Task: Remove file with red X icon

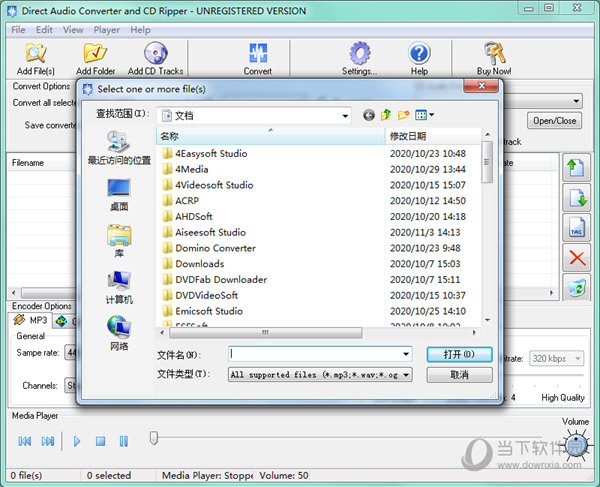Action: click(x=576, y=257)
